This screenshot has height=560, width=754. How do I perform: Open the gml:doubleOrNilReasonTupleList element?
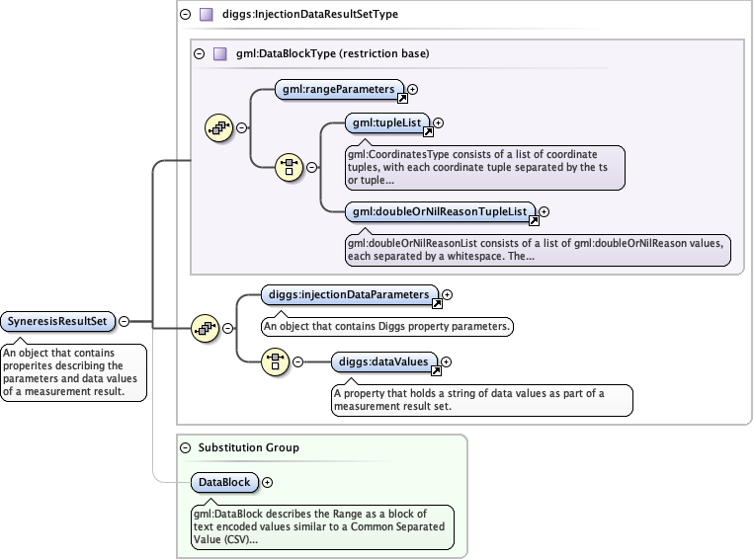click(440, 210)
